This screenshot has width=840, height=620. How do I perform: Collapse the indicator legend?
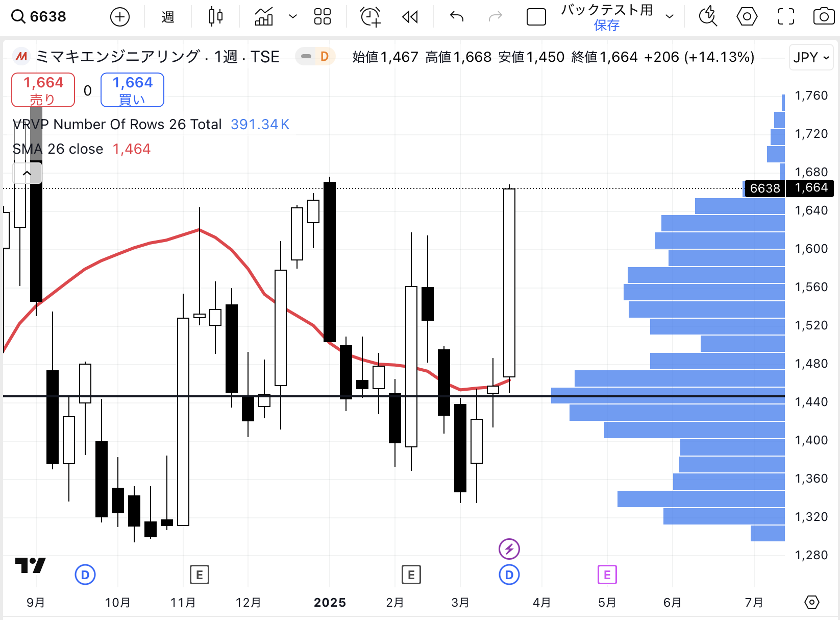coord(27,173)
